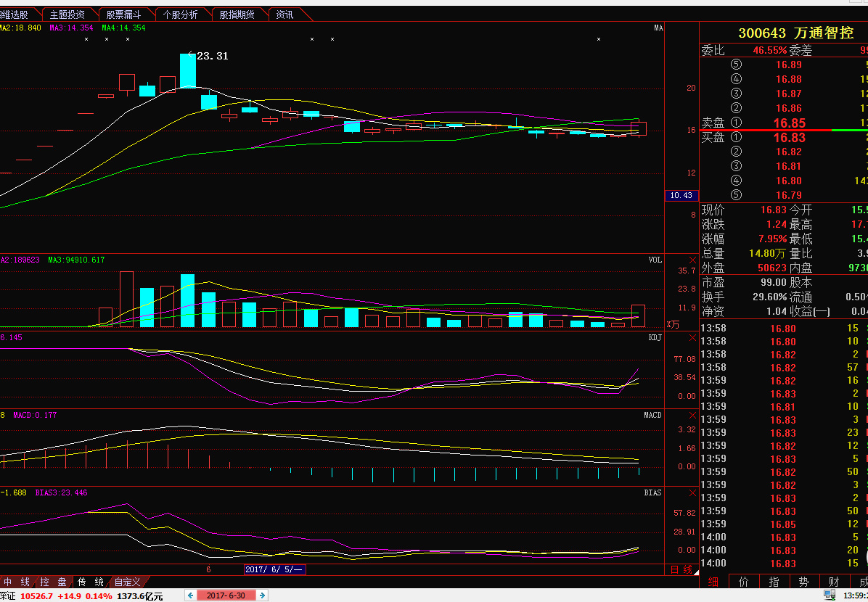The image size is (868, 602).
Task: Close the MACD indicator panel
Action: 692,415
